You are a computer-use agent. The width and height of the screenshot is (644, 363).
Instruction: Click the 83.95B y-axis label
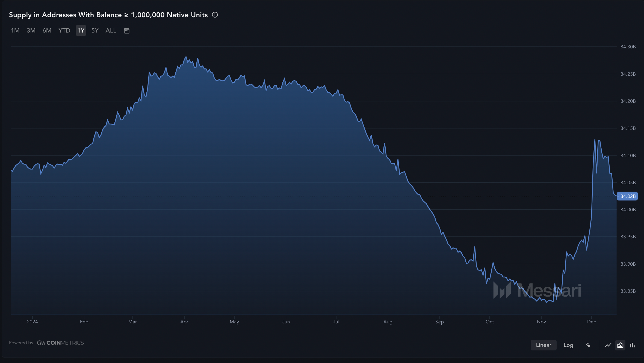point(628,237)
